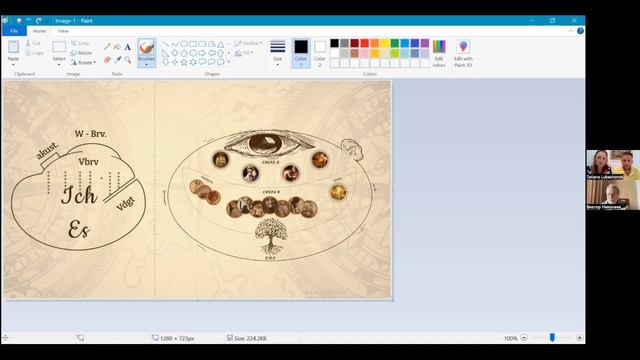Pick the Rectangle shape

tap(193, 44)
